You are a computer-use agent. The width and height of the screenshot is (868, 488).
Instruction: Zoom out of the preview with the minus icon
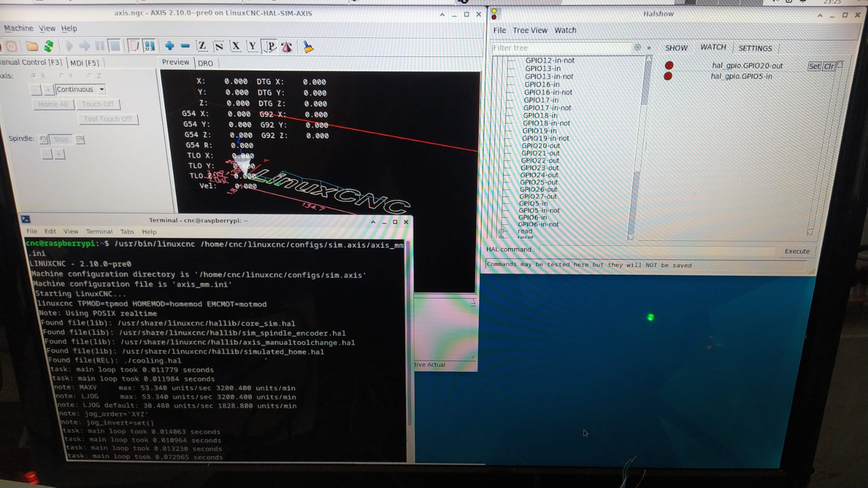[185, 47]
